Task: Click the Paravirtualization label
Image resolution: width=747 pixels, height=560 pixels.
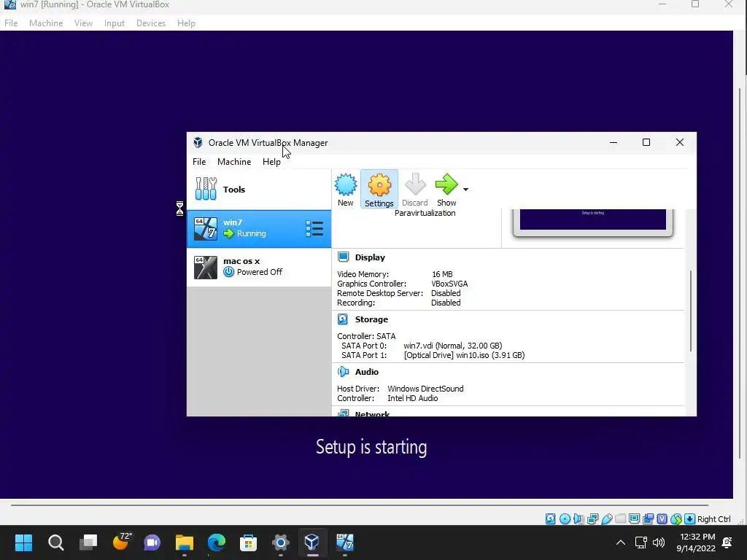Action: pos(425,214)
